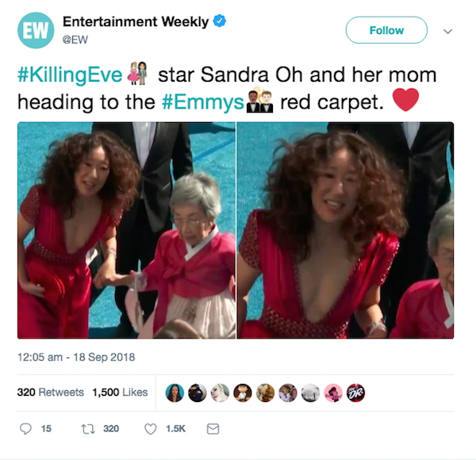Expand the tweet options chevron
The width and height of the screenshot is (476, 460).
click(447, 31)
